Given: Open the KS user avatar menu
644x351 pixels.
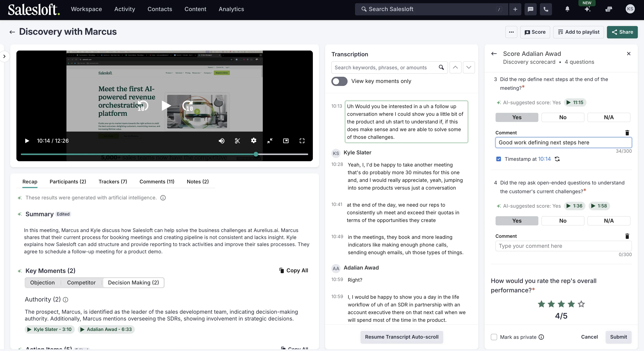Looking at the screenshot, I should [x=630, y=9].
